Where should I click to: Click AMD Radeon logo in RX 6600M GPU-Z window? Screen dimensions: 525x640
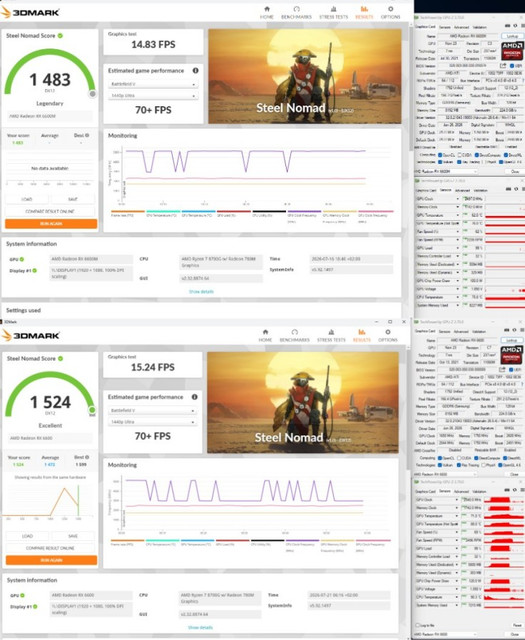point(512,51)
